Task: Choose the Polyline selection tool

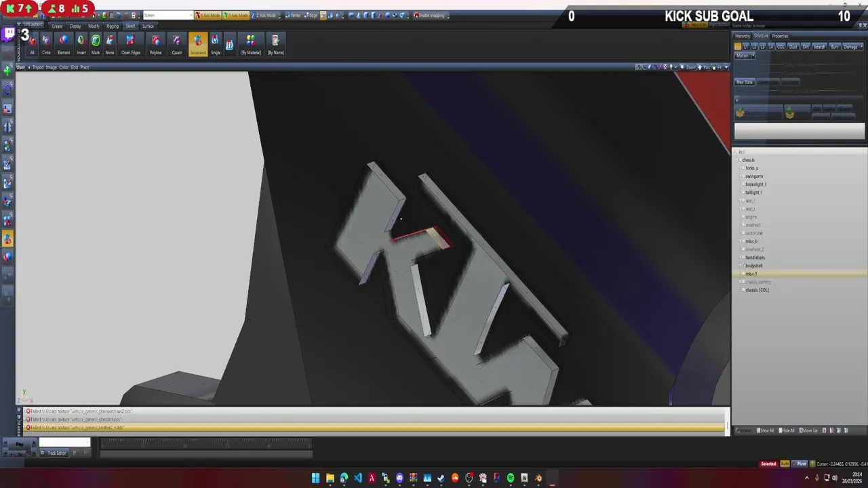Action: point(155,45)
